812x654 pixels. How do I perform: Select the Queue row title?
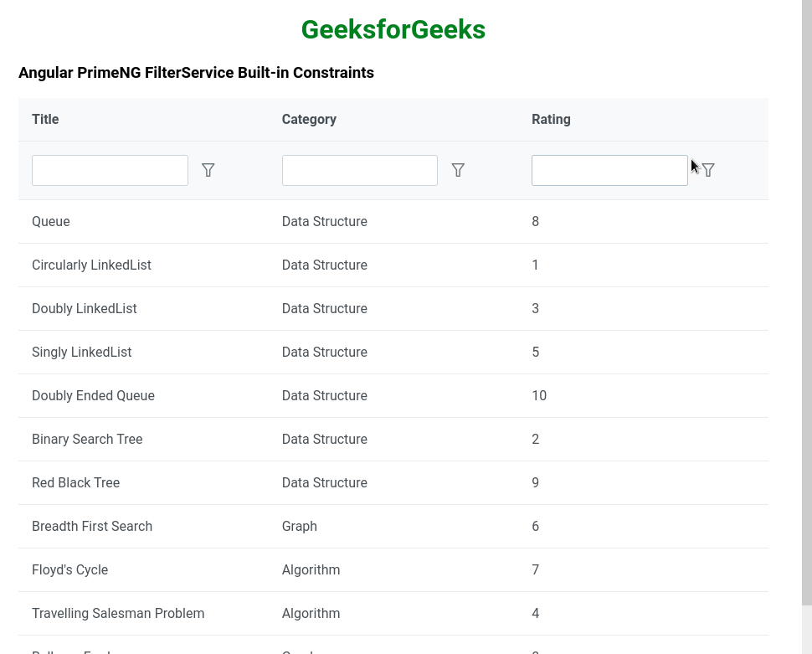coord(51,222)
